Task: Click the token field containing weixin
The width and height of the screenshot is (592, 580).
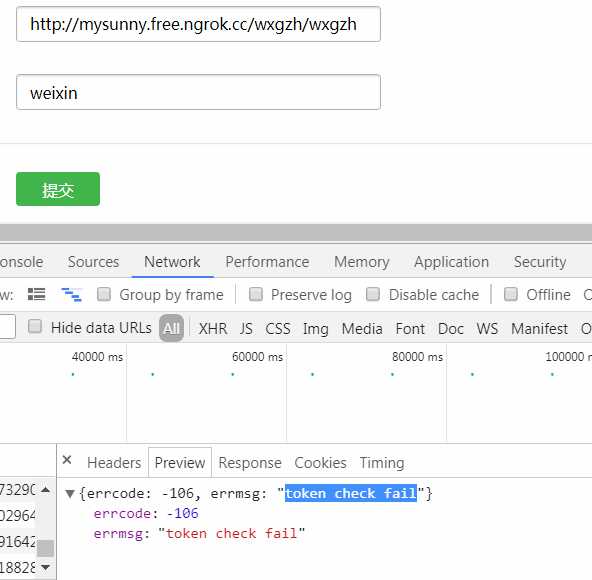Action: pos(198,92)
